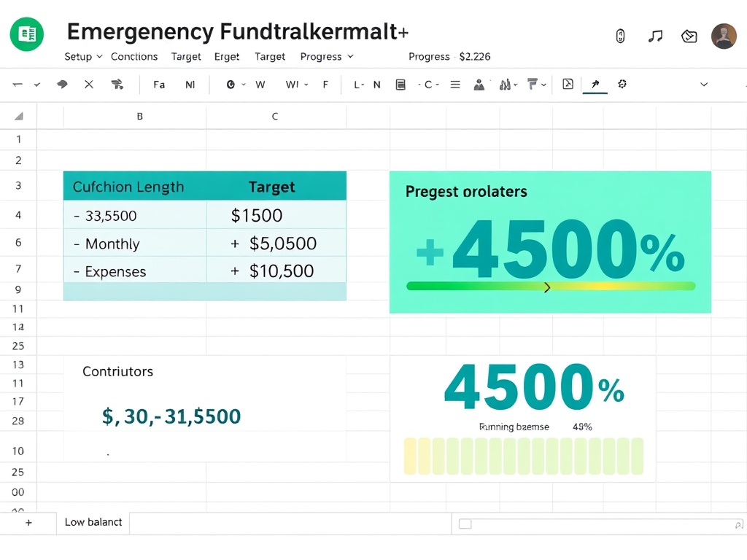
Task: Open the filter funnel icon dropdown
Action: (x=536, y=85)
